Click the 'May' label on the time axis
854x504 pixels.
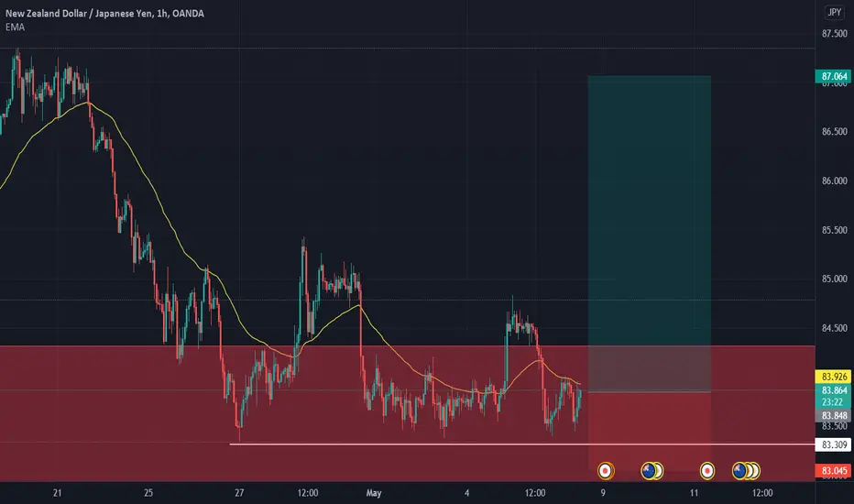[374, 493]
